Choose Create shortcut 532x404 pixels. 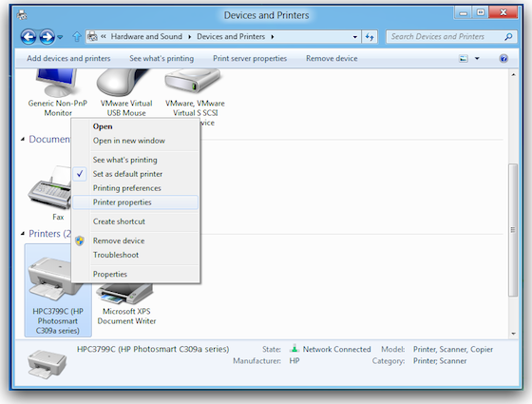click(x=136, y=221)
